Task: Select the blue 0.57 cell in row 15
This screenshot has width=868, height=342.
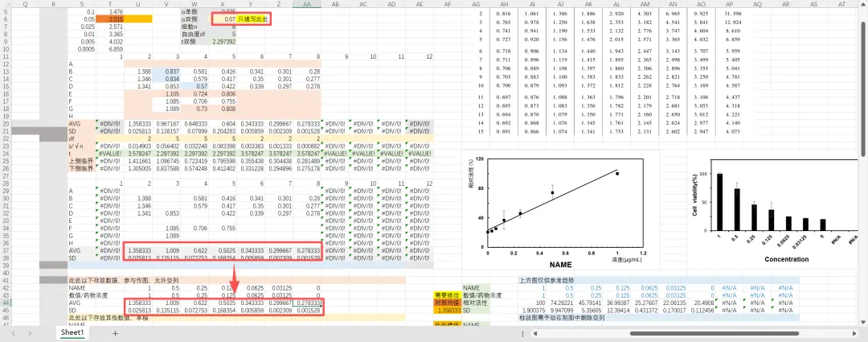Action: (194, 86)
